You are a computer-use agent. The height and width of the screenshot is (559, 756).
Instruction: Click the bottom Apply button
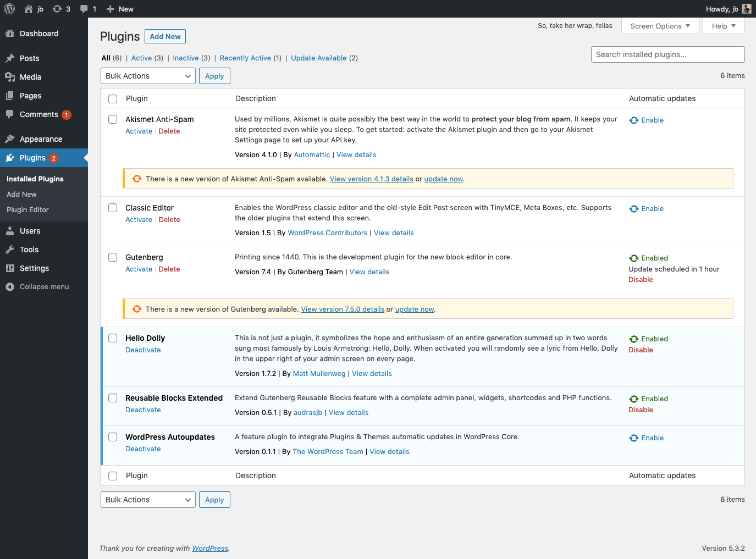[x=214, y=500]
